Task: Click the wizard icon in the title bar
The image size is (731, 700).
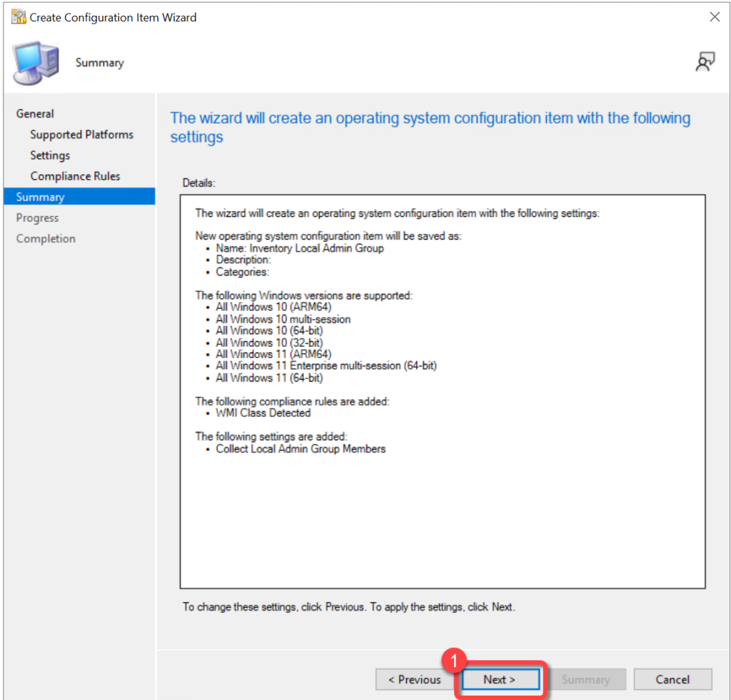Action: point(19,17)
